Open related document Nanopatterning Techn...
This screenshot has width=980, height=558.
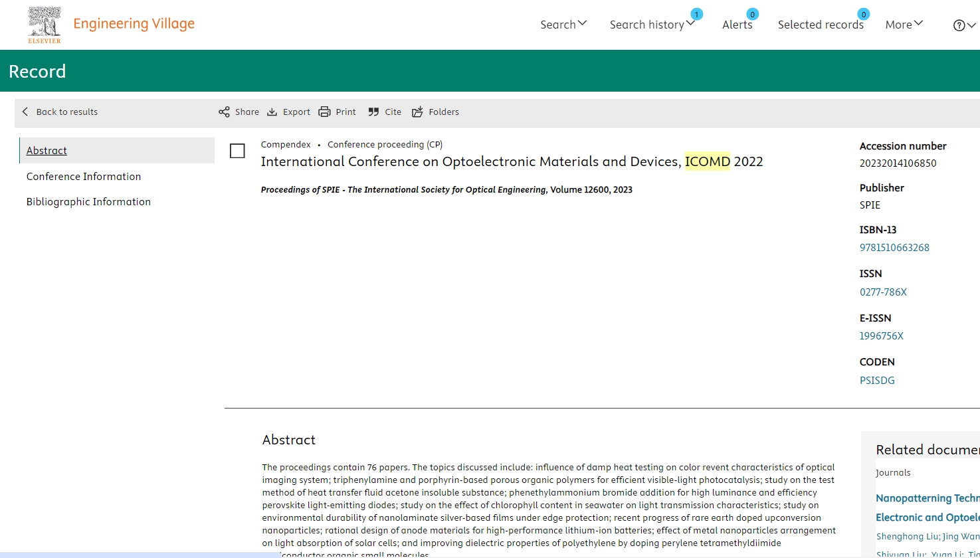pos(928,498)
